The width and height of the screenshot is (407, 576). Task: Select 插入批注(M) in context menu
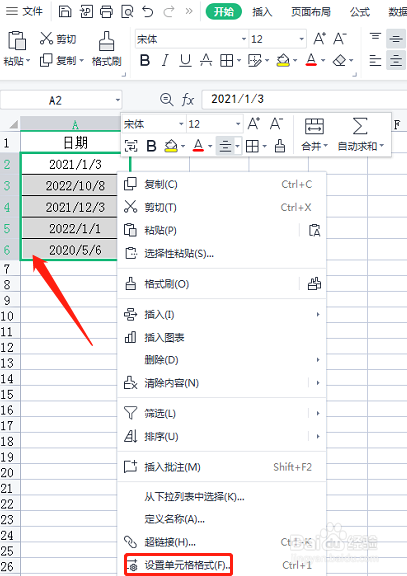221,467
